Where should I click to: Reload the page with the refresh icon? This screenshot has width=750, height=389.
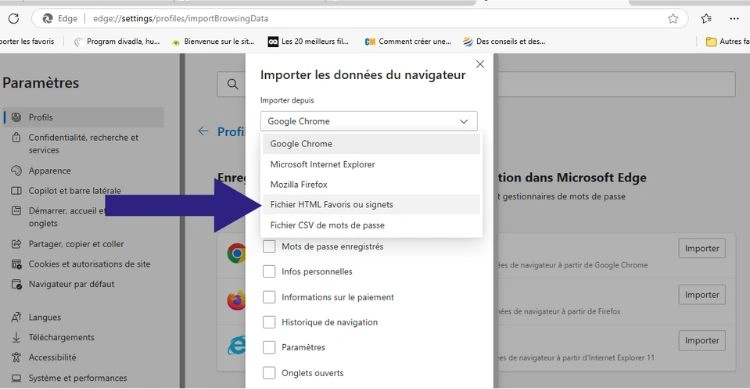13,19
